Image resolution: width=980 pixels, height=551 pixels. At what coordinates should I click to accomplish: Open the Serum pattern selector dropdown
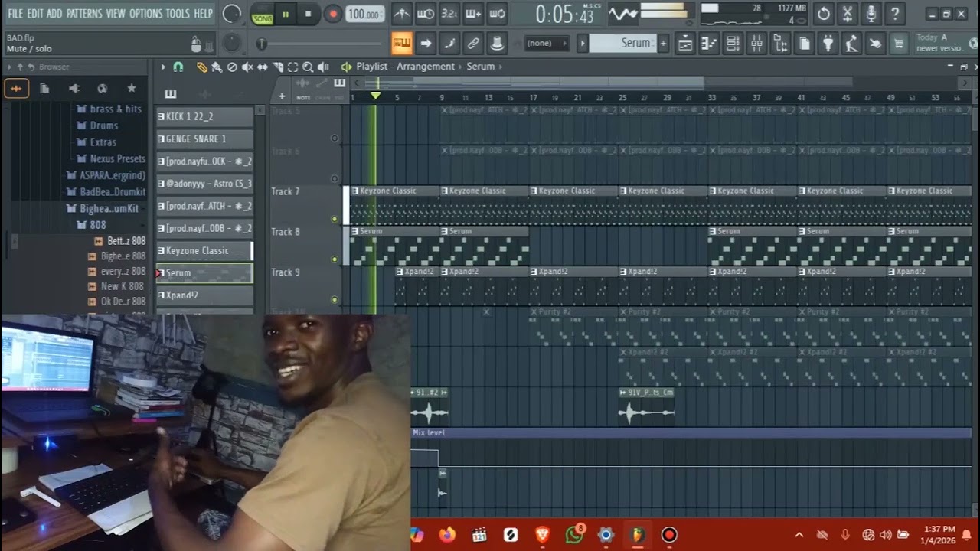click(x=622, y=44)
